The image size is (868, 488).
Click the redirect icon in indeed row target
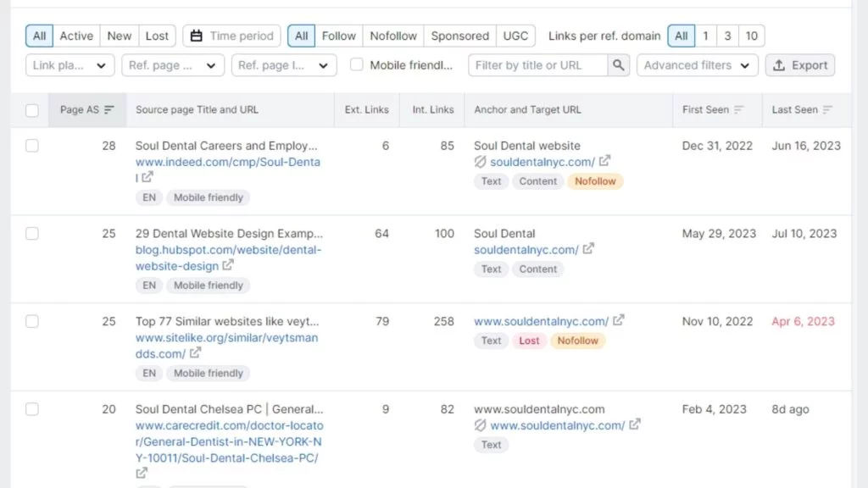(480, 162)
